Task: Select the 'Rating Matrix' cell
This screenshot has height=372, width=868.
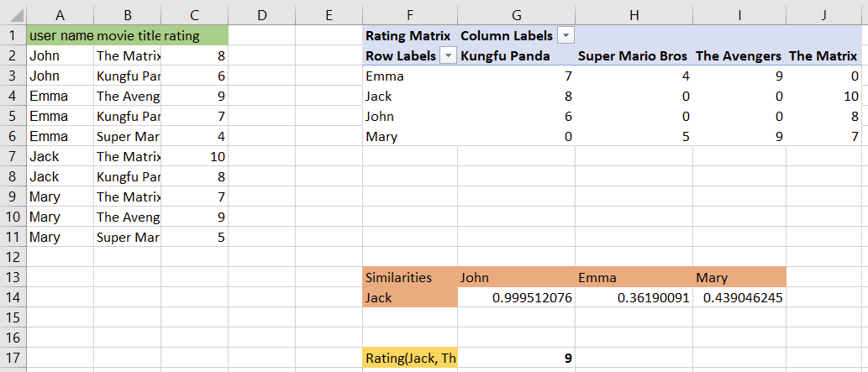Action: (x=408, y=35)
